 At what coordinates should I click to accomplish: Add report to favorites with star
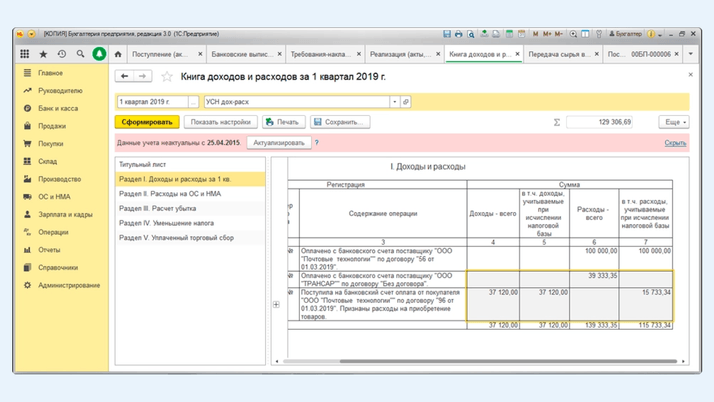coord(167,76)
